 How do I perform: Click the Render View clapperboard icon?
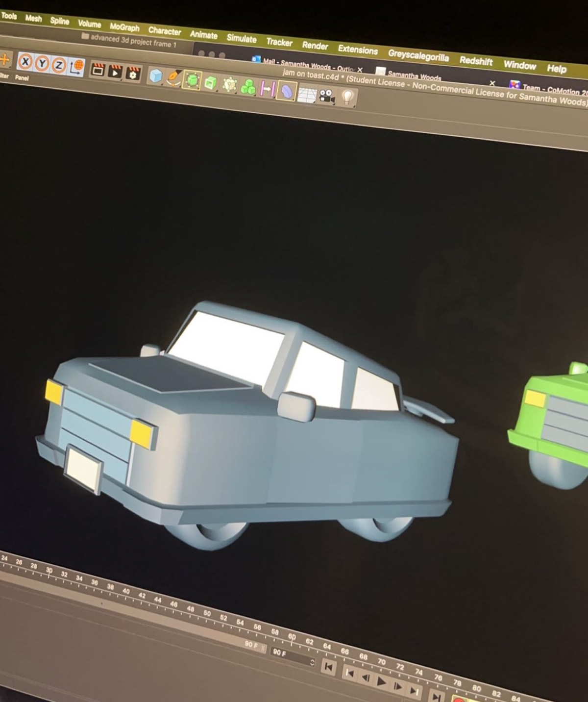[98, 70]
